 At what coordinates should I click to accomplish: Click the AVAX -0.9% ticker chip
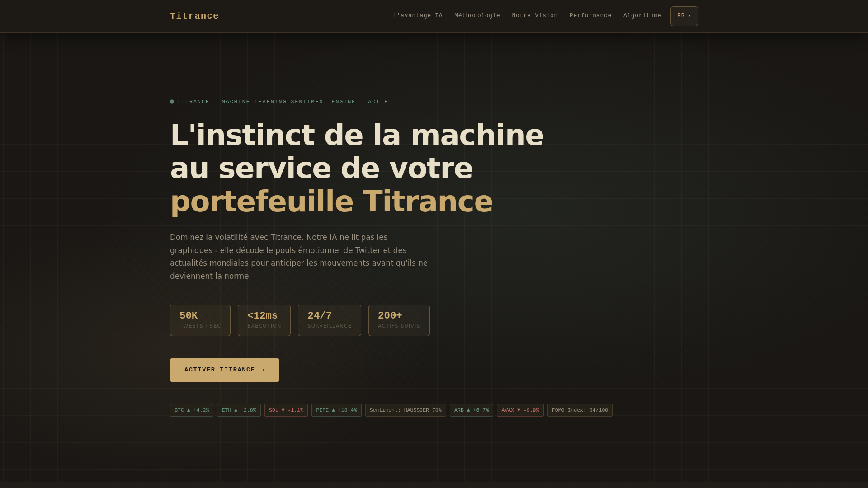[x=520, y=410]
